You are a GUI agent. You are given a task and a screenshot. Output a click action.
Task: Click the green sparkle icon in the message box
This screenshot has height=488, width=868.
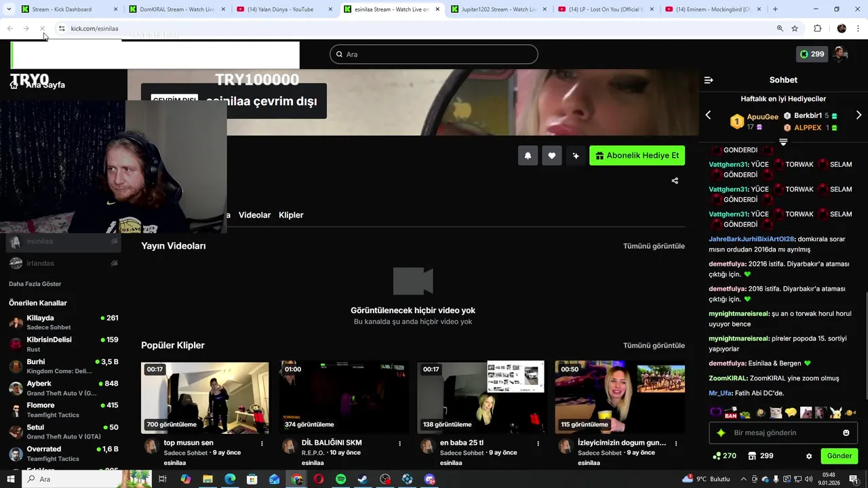[721, 432]
